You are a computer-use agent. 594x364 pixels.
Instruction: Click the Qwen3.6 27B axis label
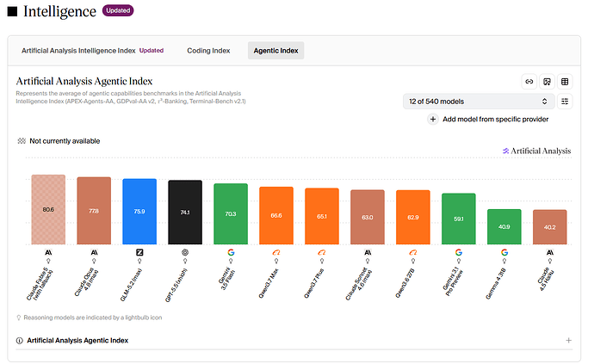tap(405, 283)
